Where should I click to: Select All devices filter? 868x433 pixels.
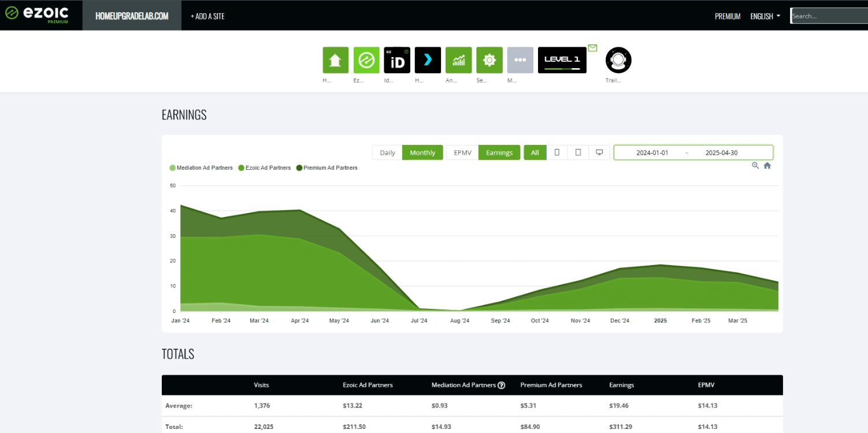(x=535, y=152)
